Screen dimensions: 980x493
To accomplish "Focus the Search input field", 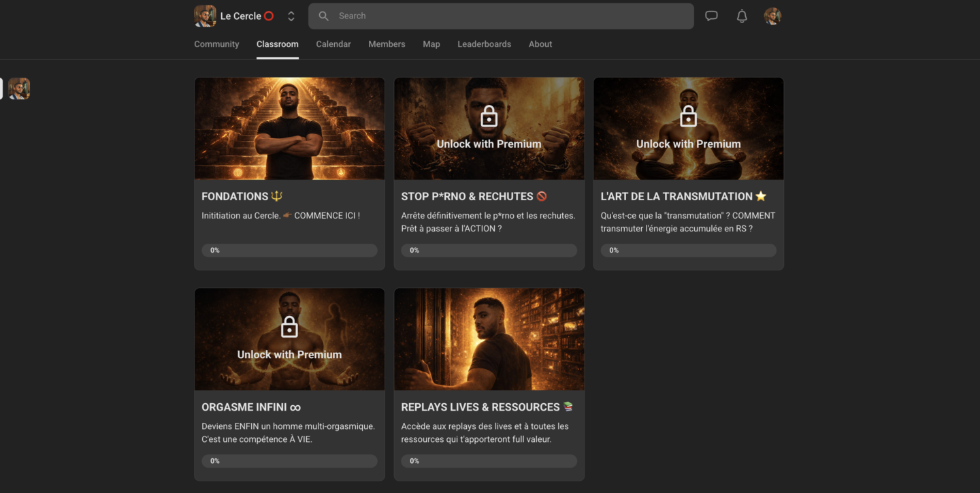I will coord(501,16).
